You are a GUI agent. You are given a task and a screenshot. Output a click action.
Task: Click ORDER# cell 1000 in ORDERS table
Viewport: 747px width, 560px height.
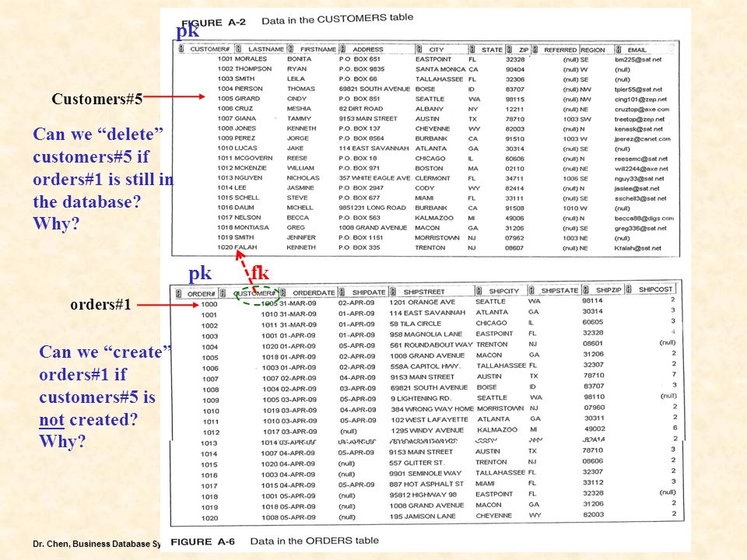pyautogui.click(x=209, y=304)
